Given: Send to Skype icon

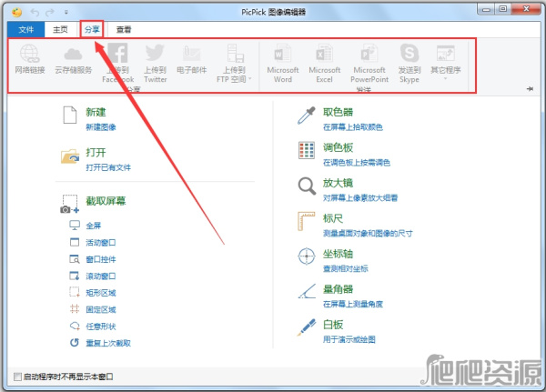Looking at the screenshot, I should coord(409,54).
